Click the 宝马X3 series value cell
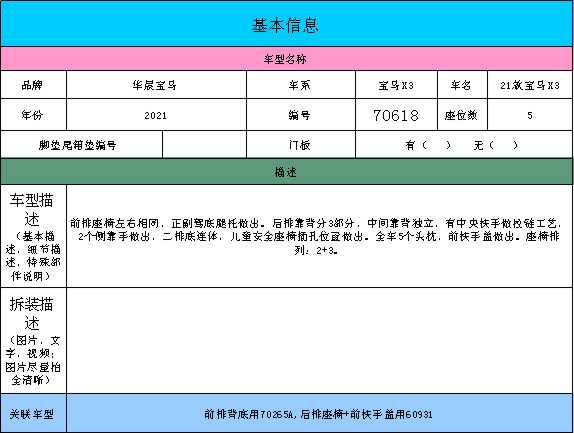The height and width of the screenshot is (433, 574). pyautogui.click(x=396, y=85)
